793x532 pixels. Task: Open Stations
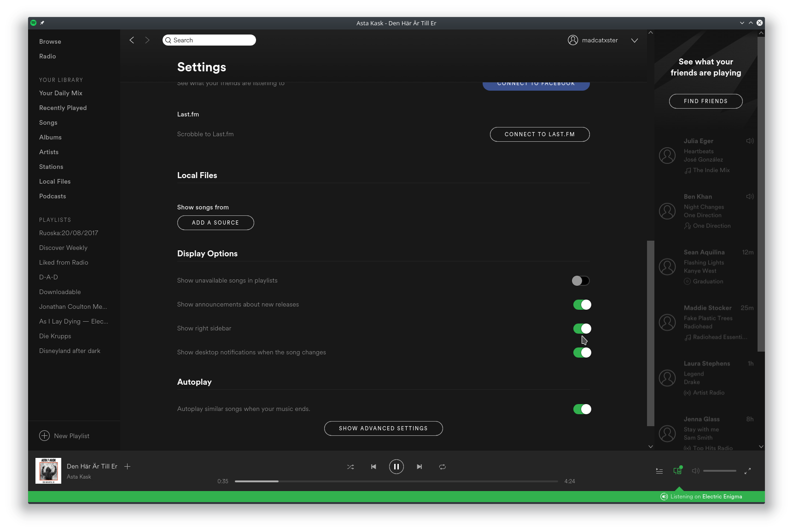(x=51, y=167)
